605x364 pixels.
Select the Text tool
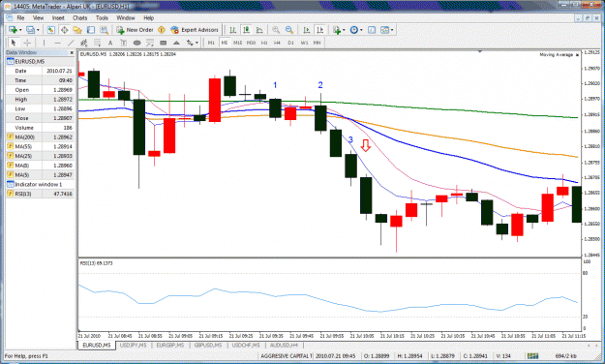[110, 43]
